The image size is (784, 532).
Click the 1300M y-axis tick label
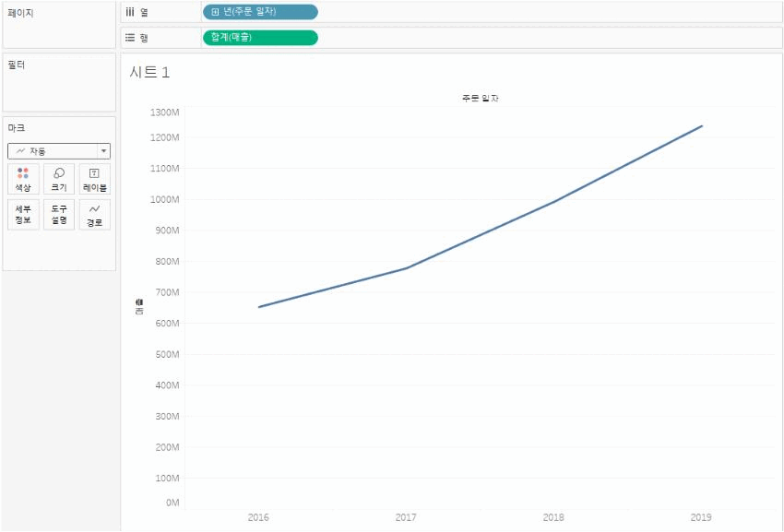(x=164, y=112)
